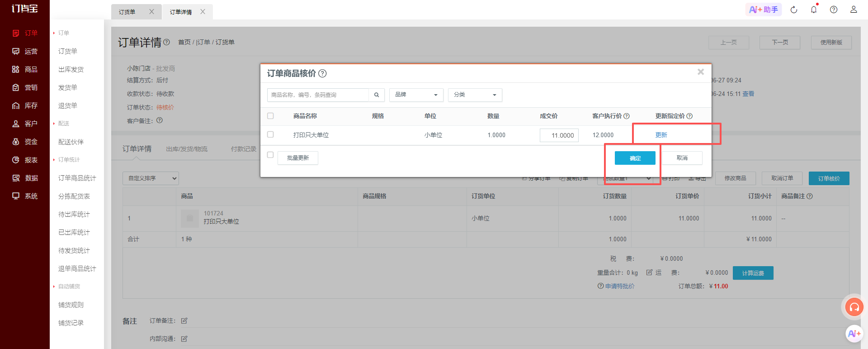Go to 下一页

point(780,43)
